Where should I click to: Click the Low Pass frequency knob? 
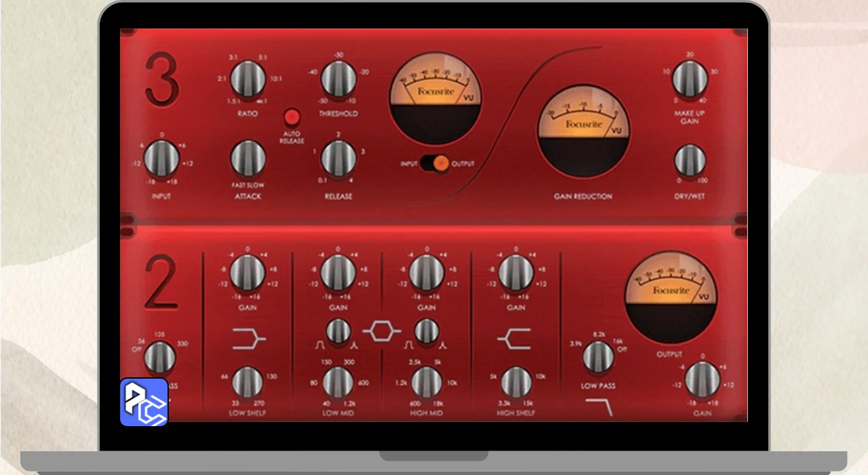tap(598, 358)
